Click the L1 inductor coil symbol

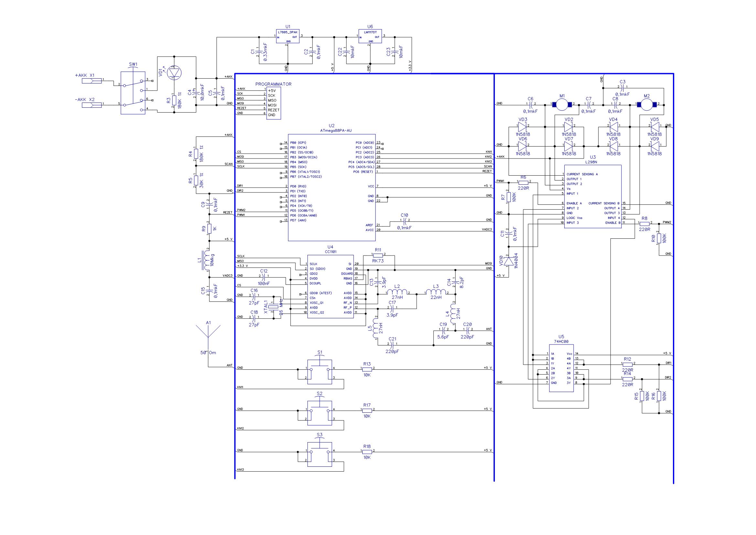tap(207, 261)
